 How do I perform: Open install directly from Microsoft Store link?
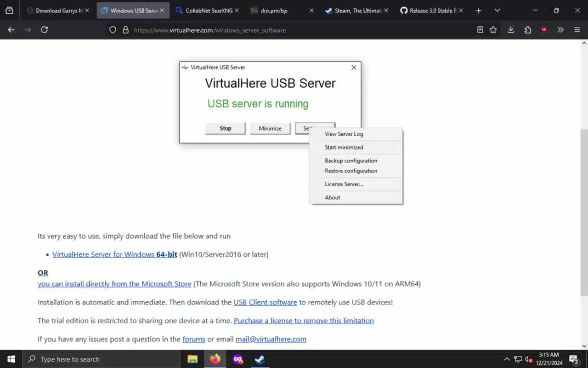point(114,284)
